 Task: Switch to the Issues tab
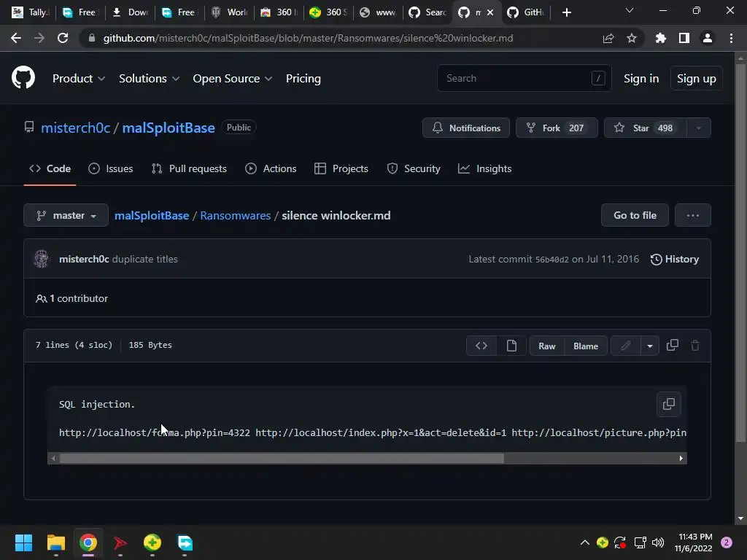pyautogui.click(x=111, y=168)
